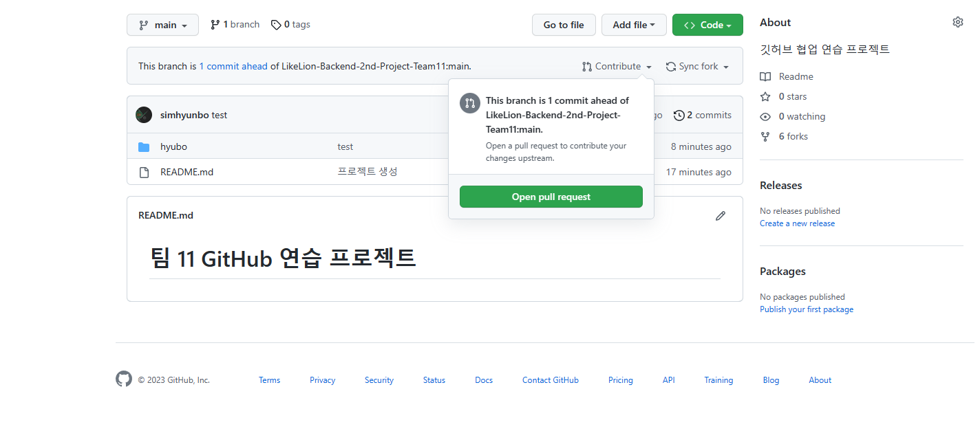Open the hyubo folder
Viewport: 980px width, 440px height.
tap(173, 146)
